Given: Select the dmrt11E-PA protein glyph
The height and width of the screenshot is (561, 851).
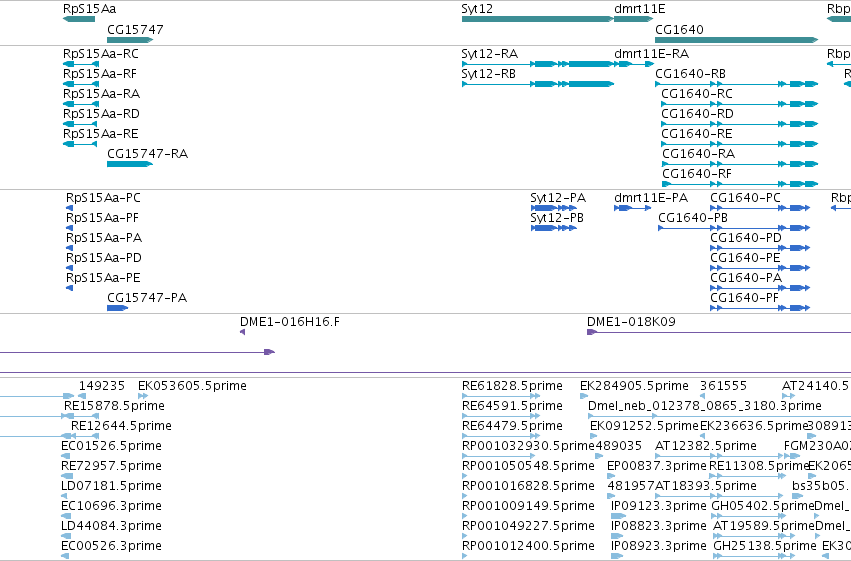Looking at the screenshot, I should [x=632, y=208].
